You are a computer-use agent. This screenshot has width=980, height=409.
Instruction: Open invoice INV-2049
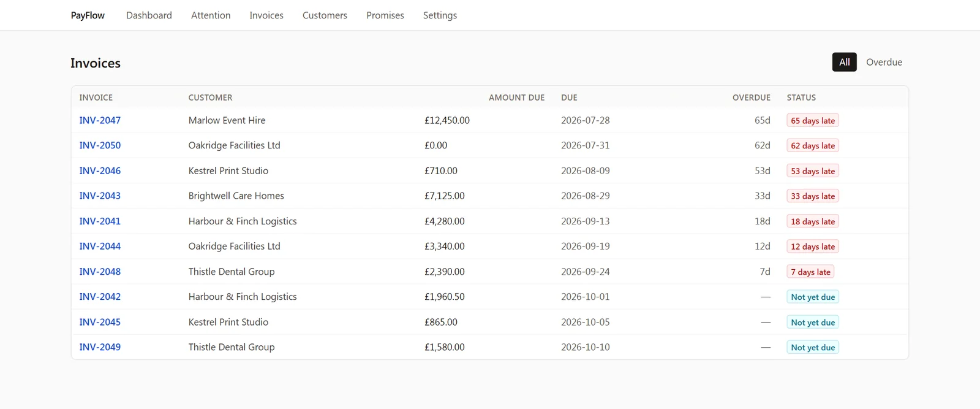click(100, 347)
